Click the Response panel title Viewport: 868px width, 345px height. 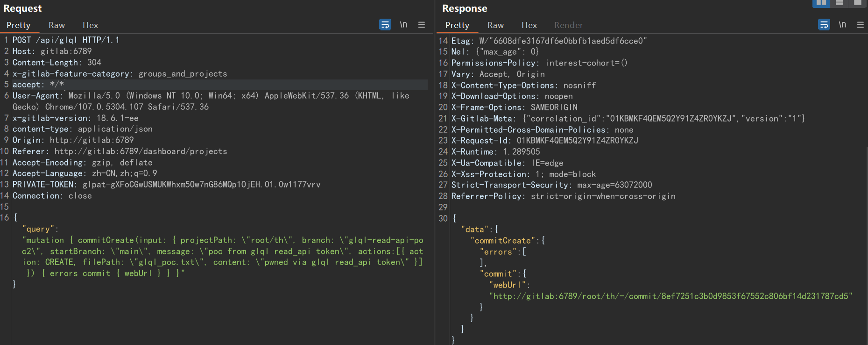[x=465, y=8]
